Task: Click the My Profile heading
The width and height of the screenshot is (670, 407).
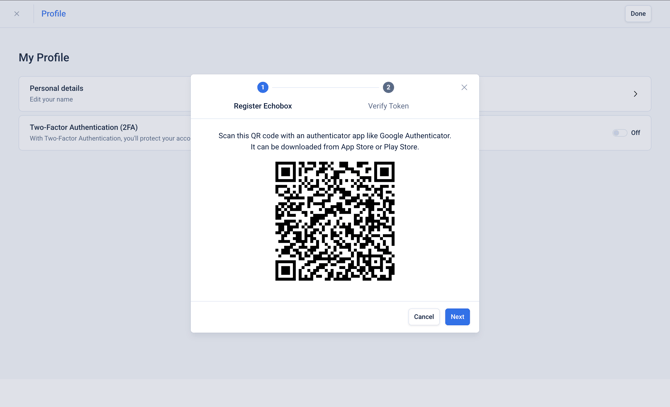Action: (x=44, y=58)
